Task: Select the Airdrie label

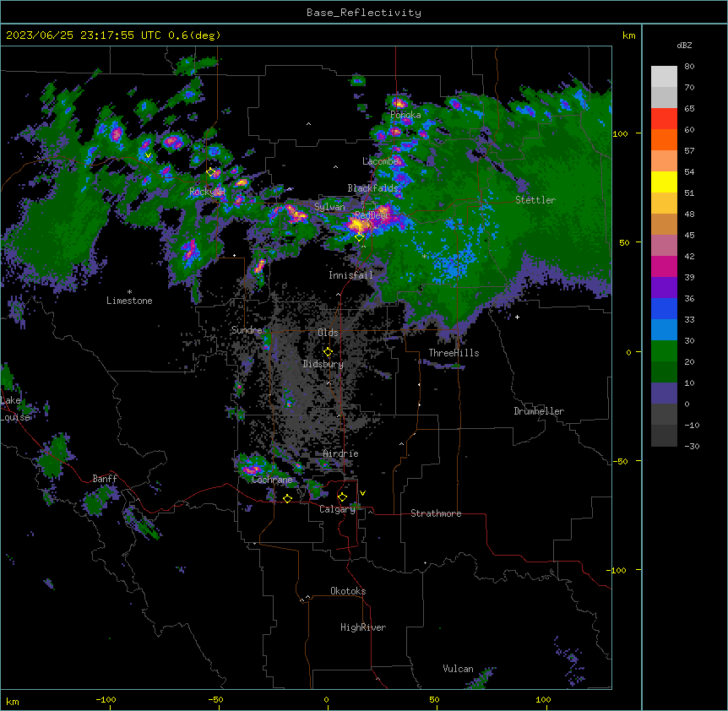Action: tap(341, 453)
